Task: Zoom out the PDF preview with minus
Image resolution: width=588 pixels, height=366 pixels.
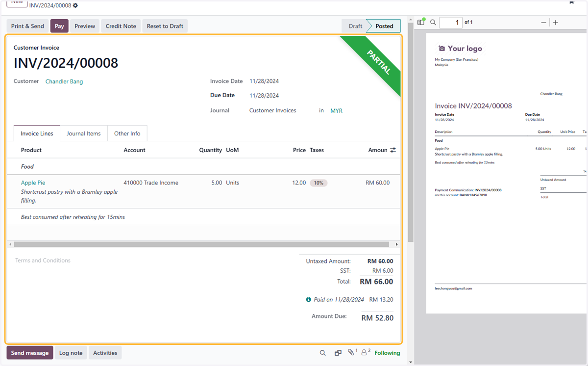Action: [x=543, y=23]
